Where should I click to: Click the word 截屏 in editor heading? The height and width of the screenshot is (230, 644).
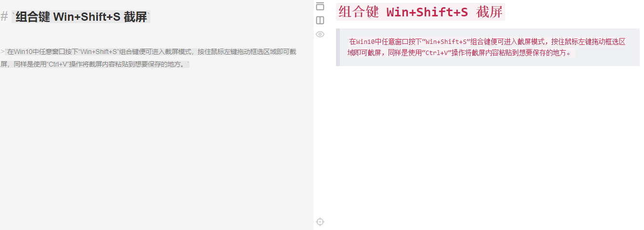tap(135, 17)
